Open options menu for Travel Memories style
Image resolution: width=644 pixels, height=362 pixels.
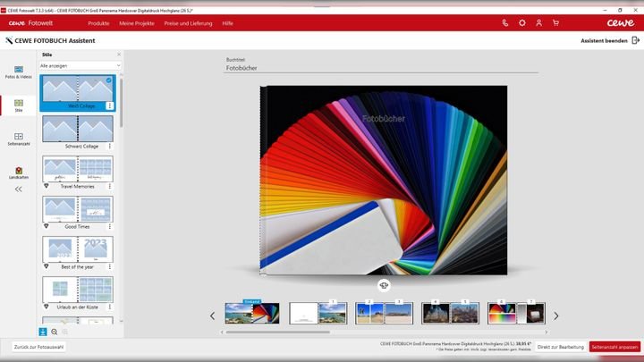point(110,186)
